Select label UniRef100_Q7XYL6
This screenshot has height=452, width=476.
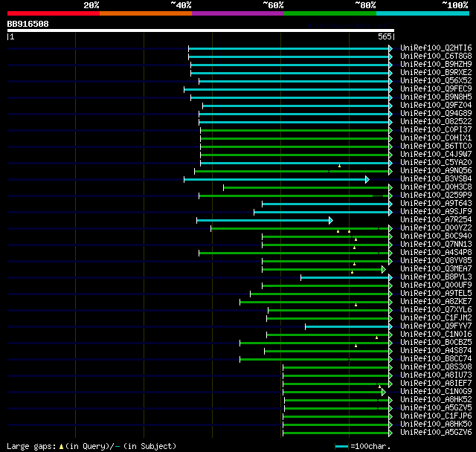pyautogui.click(x=436, y=310)
